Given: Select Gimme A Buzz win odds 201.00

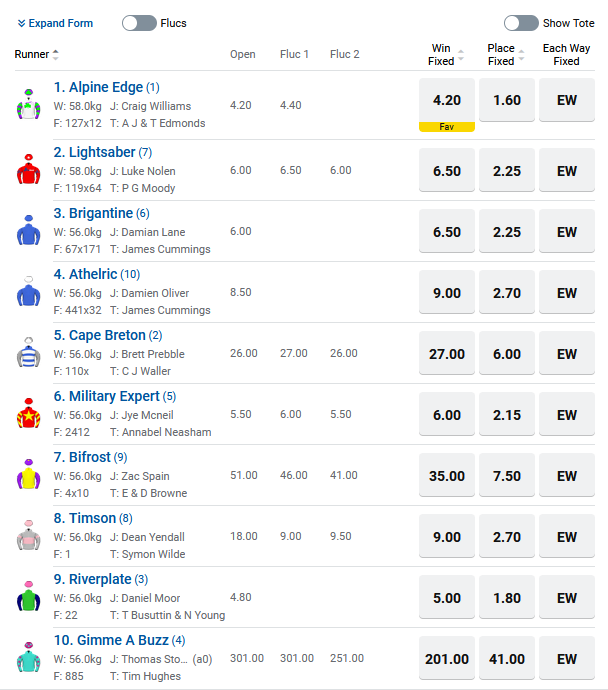Looking at the screenshot, I should 447,659.
